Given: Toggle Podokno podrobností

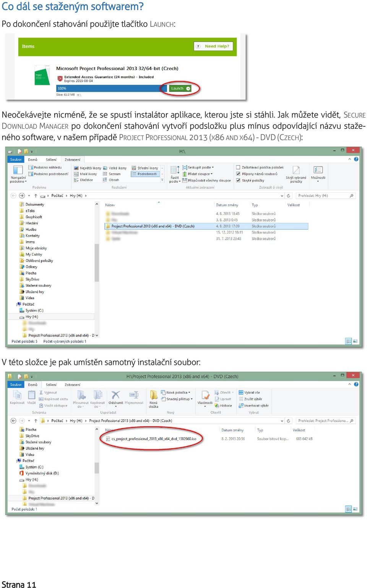Looking at the screenshot, I should (x=49, y=174).
